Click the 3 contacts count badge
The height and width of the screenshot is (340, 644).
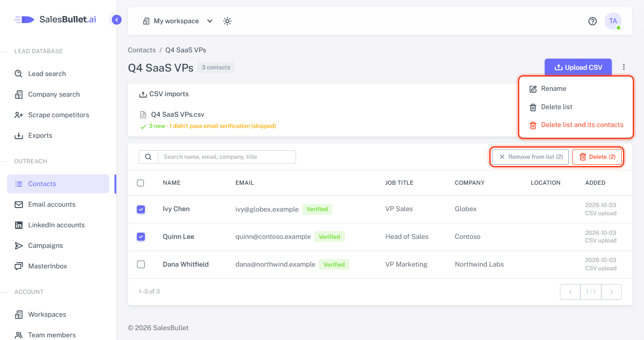click(216, 68)
